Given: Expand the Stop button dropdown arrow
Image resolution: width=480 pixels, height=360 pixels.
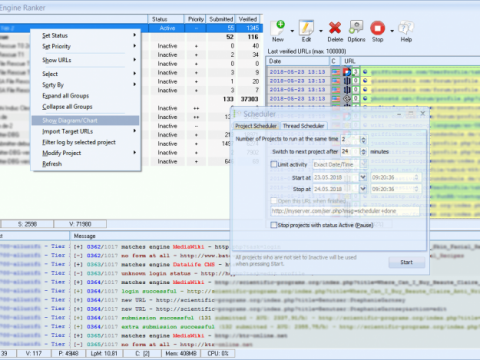Looking at the screenshot, I should click(x=392, y=31).
